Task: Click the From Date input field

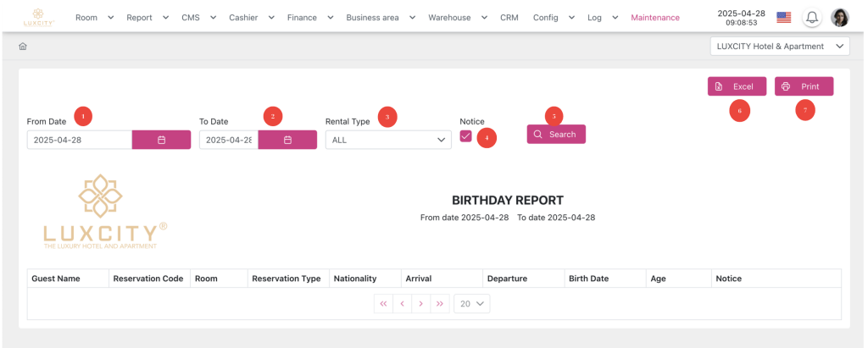Action: [x=79, y=140]
